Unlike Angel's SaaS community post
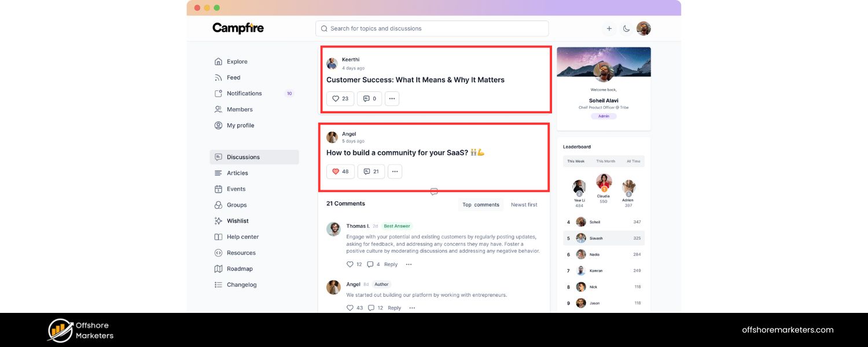 coord(340,171)
